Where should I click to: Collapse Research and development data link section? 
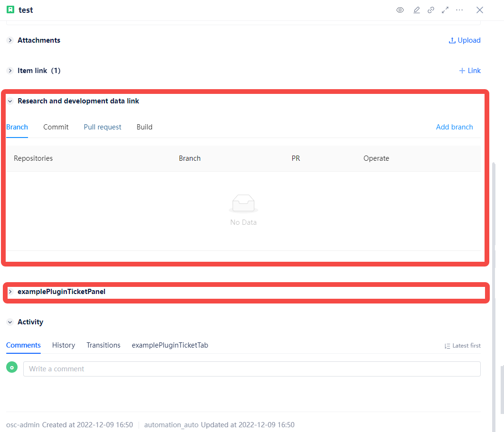pos(10,101)
